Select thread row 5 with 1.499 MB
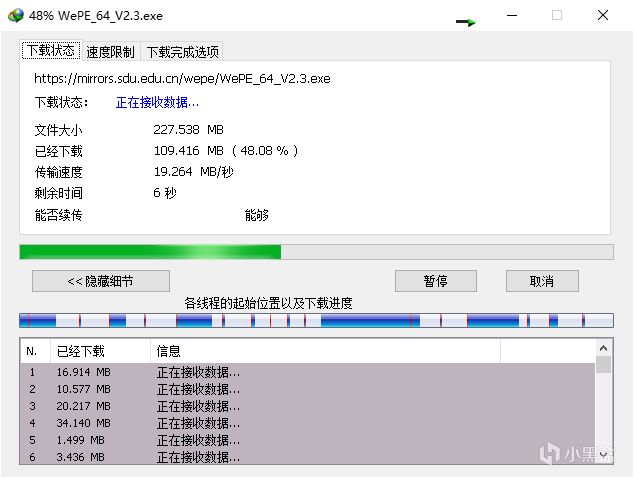The image size is (634, 478). (308, 440)
